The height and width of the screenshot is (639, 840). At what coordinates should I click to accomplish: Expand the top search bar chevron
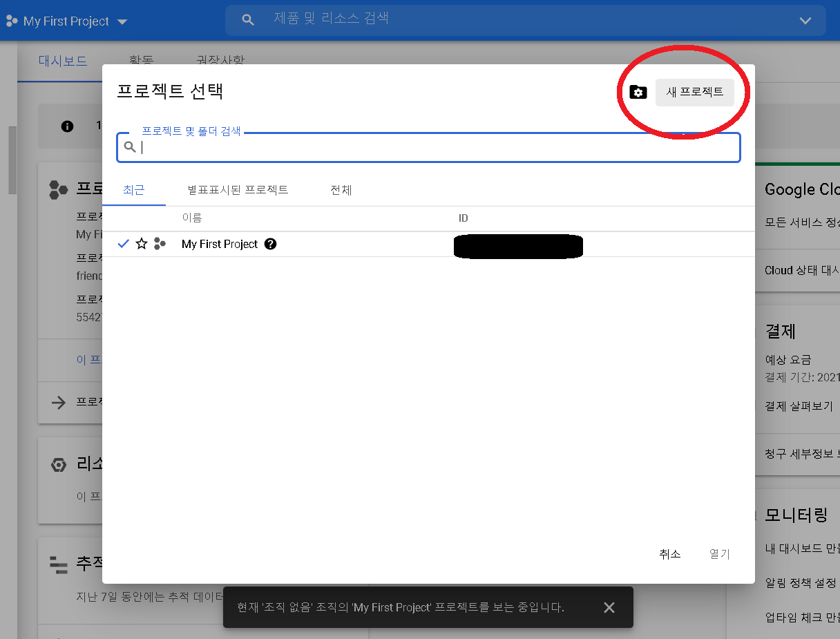point(805,21)
